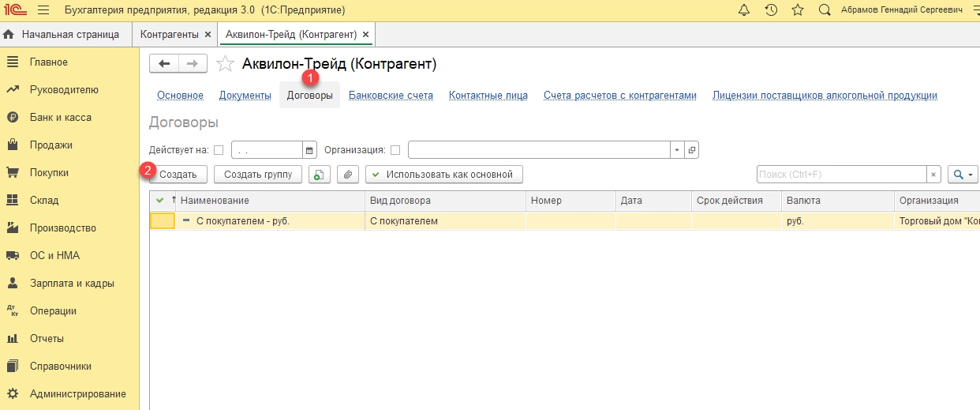Toggle Действует на checkbox
The height and width of the screenshot is (410, 980).
219,150
